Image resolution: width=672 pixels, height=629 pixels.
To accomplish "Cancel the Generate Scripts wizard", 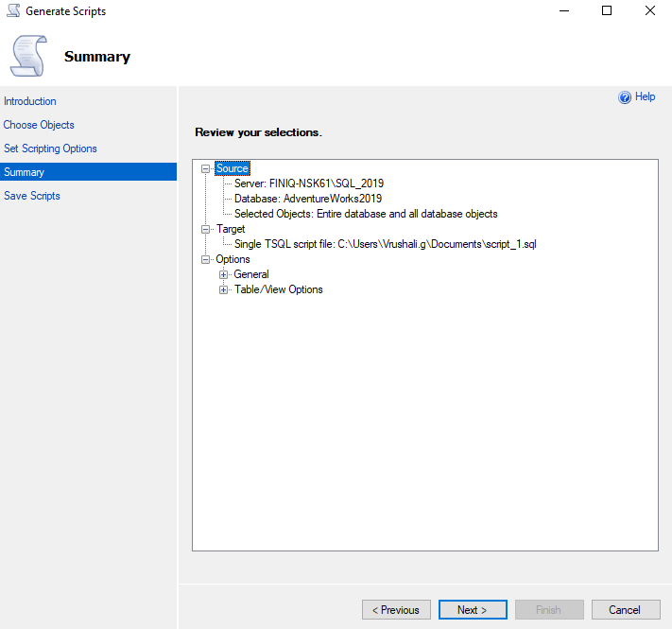I will tap(624, 610).
